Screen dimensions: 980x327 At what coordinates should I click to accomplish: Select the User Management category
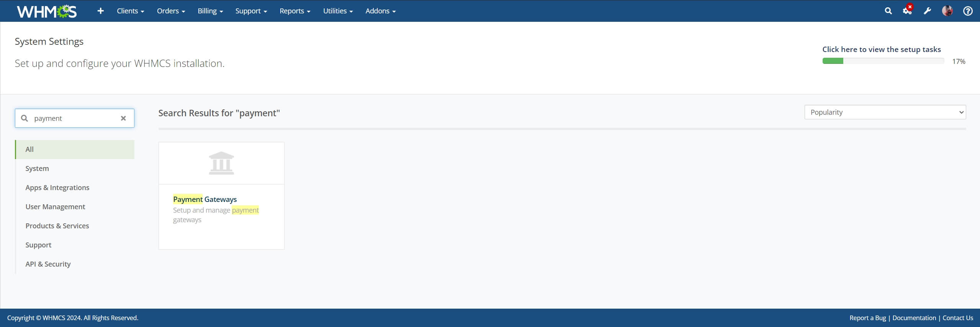point(75,207)
